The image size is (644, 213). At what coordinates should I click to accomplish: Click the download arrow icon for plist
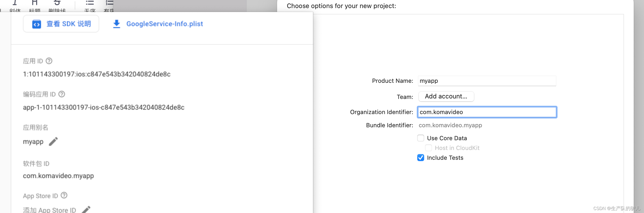coord(117,24)
